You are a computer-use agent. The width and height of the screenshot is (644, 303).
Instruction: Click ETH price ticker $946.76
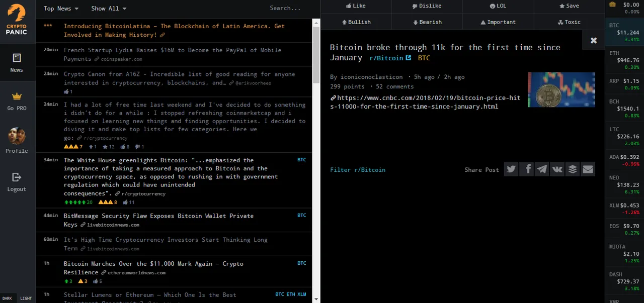[624, 60]
